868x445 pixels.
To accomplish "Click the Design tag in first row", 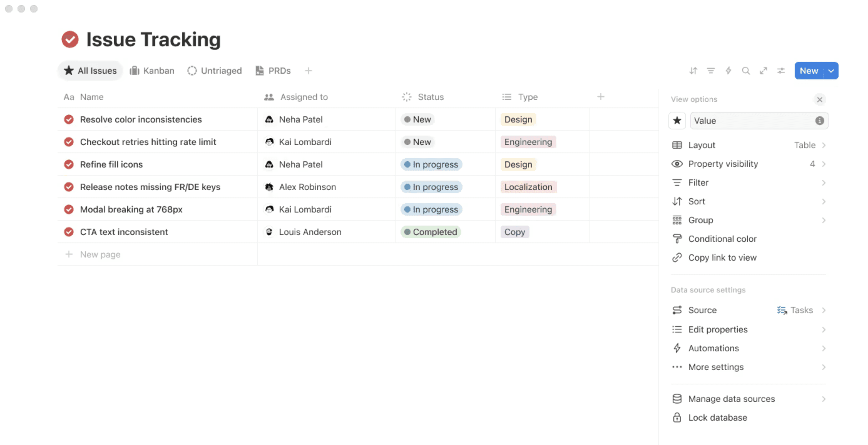I will pos(518,119).
